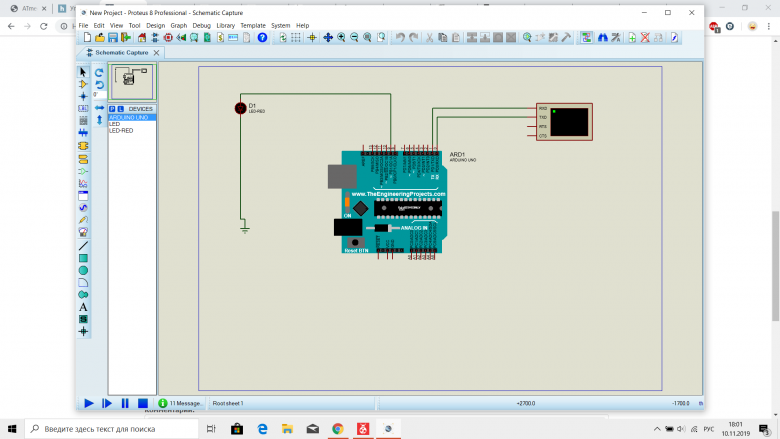Image resolution: width=780 pixels, height=439 pixels.
Task: Stop the simulation
Action: point(143,403)
